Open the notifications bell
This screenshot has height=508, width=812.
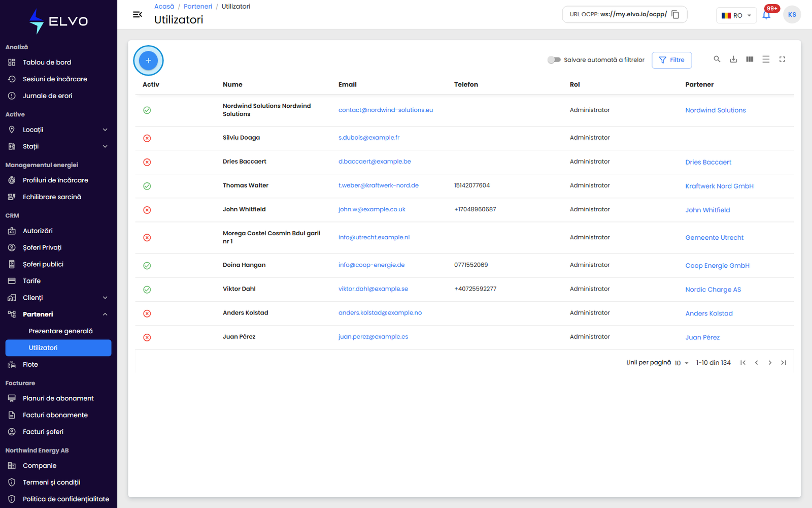pyautogui.click(x=766, y=15)
